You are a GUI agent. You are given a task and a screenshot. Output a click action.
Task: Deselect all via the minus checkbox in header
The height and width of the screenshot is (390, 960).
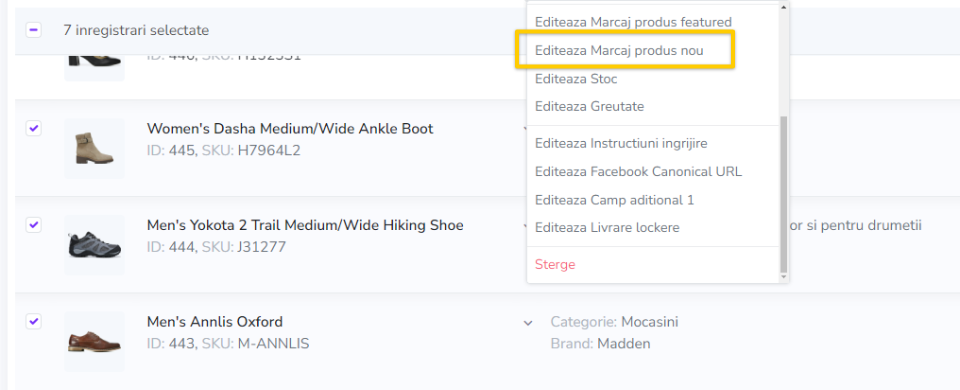34,29
